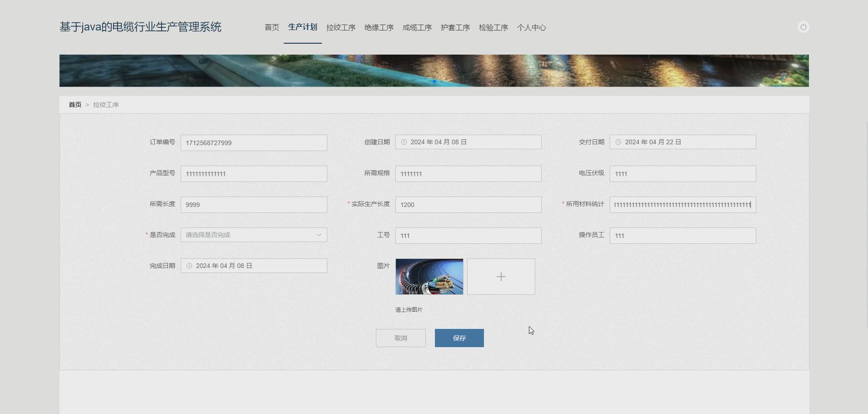This screenshot has width=868, height=414.
Task: Click the plus icon to upload image
Action: tap(501, 276)
